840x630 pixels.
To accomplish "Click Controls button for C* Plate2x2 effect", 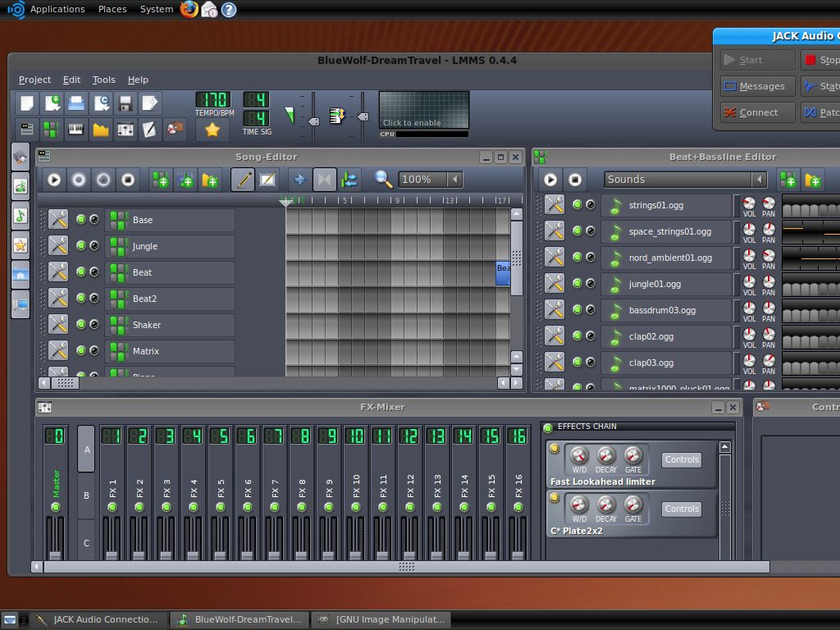I will click(681, 509).
